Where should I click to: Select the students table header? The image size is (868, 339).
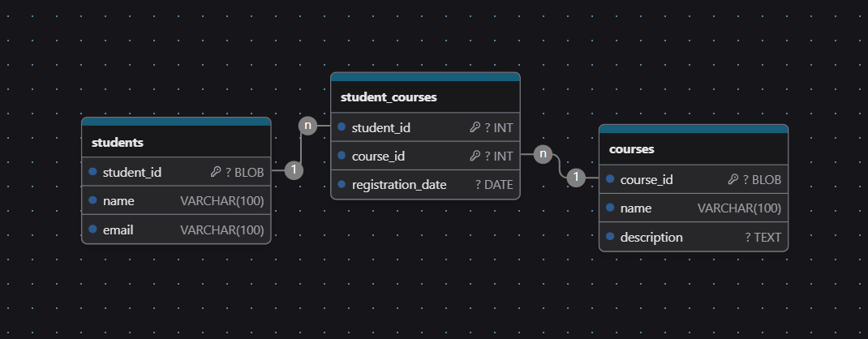pos(176,142)
